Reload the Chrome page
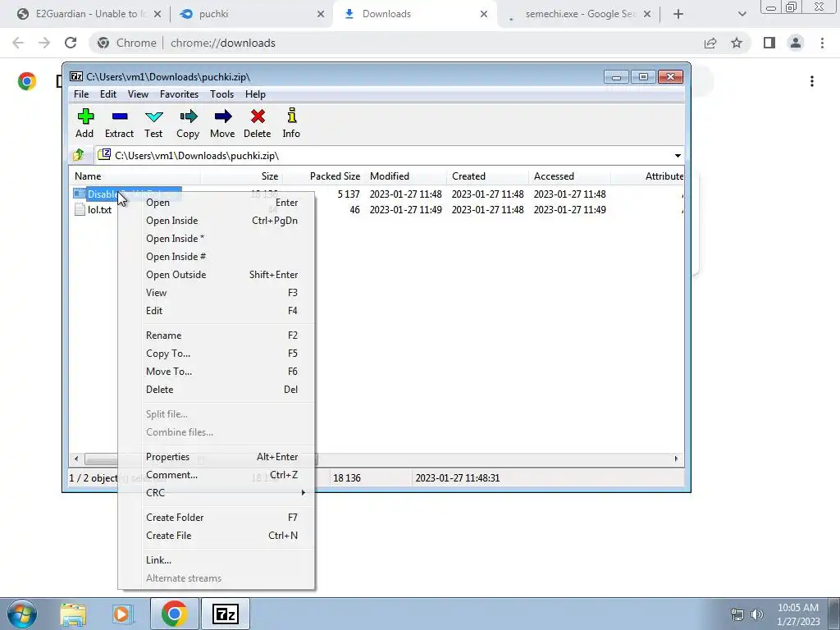This screenshot has height=630, width=840. click(71, 43)
